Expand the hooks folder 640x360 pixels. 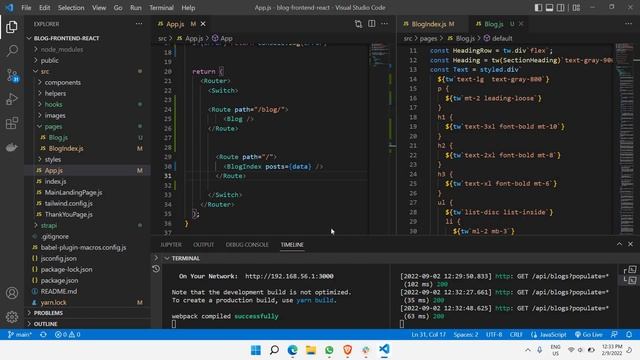[x=87, y=104]
